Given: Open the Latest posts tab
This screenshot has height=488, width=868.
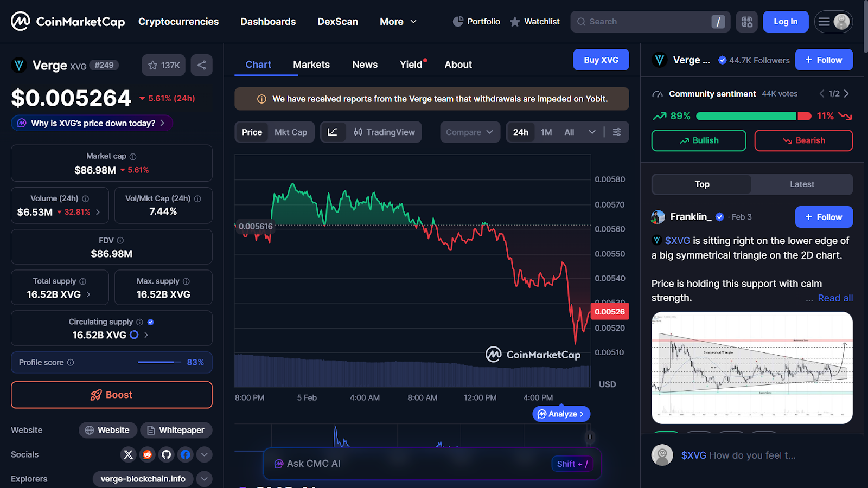Looking at the screenshot, I should [802, 184].
